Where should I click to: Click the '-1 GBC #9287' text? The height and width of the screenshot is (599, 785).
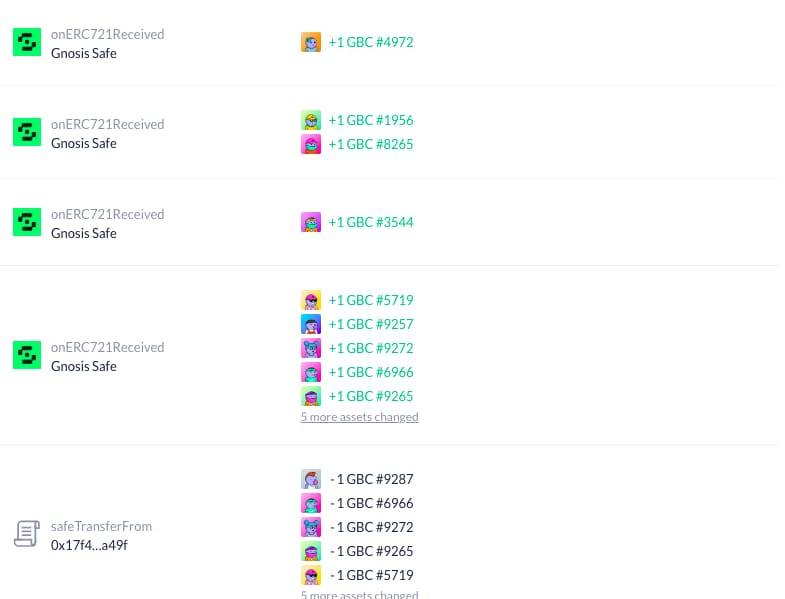click(372, 479)
